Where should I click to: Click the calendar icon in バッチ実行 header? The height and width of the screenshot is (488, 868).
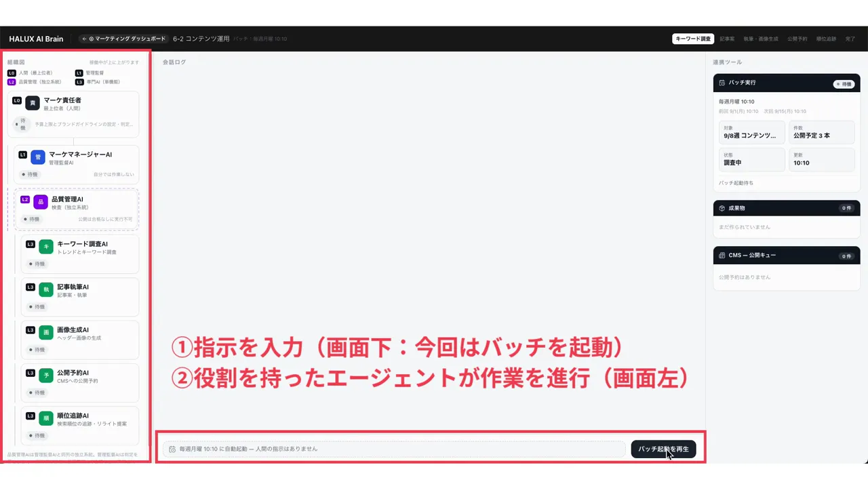click(x=722, y=83)
